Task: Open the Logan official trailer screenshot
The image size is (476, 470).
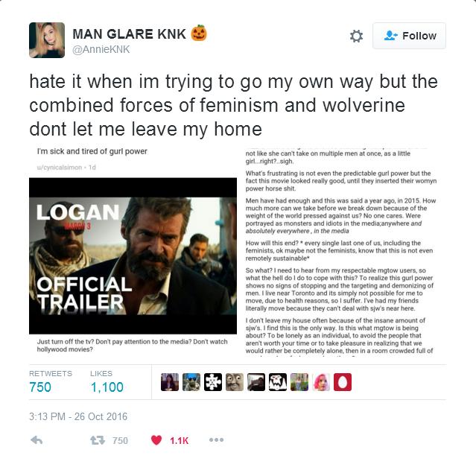Action: pos(133,256)
